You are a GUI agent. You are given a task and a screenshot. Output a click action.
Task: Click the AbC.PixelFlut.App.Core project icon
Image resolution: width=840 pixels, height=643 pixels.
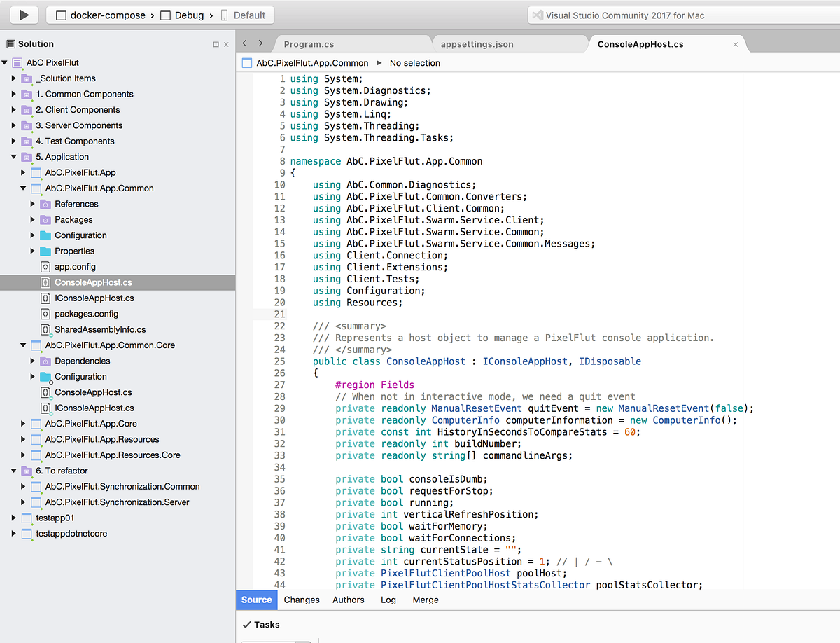(36, 424)
